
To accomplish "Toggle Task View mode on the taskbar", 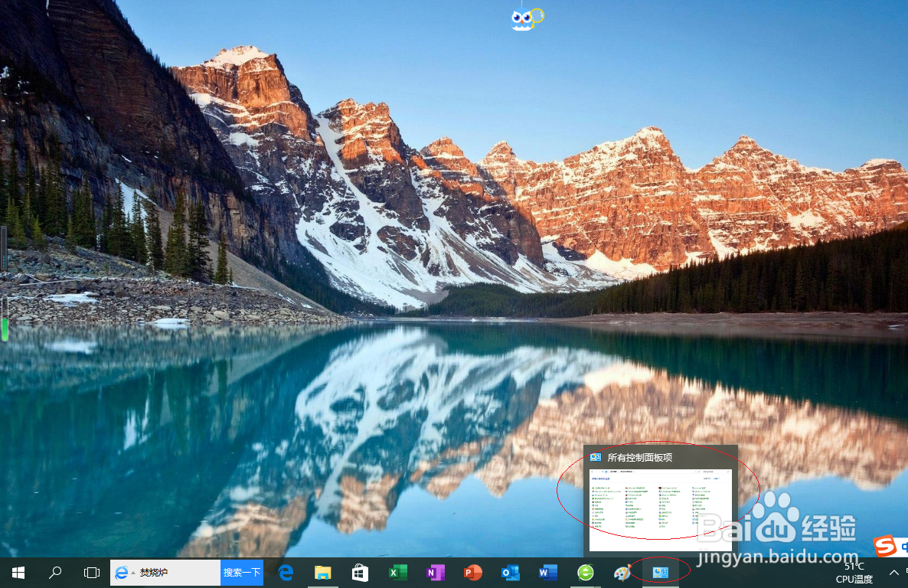I will click(x=92, y=572).
